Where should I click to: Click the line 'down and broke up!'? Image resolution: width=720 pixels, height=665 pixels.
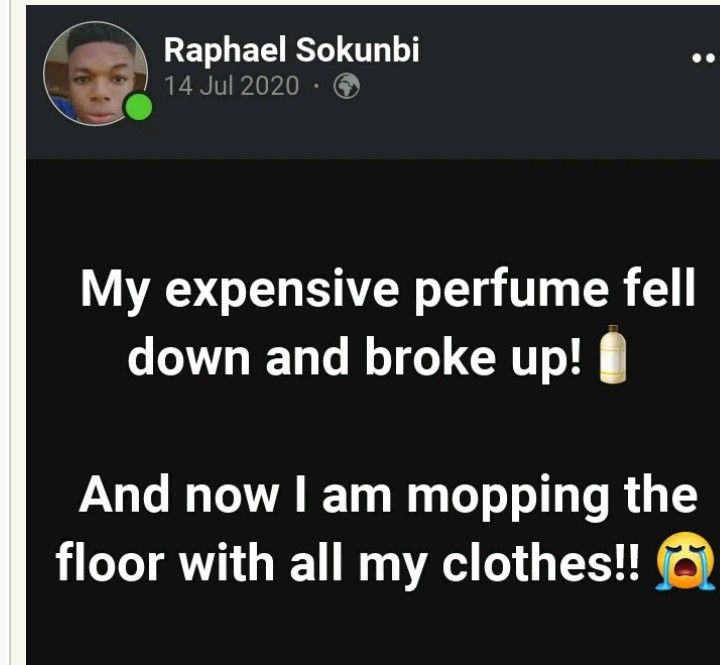(354, 357)
